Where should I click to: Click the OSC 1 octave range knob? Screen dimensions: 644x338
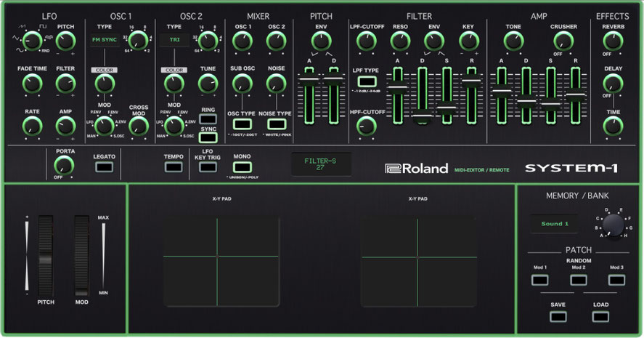[139, 40]
